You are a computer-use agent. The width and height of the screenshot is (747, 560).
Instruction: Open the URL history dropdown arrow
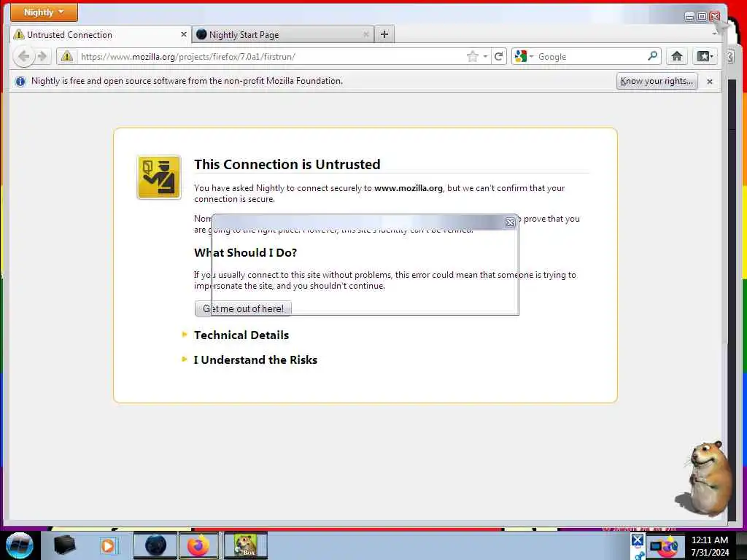click(x=485, y=57)
